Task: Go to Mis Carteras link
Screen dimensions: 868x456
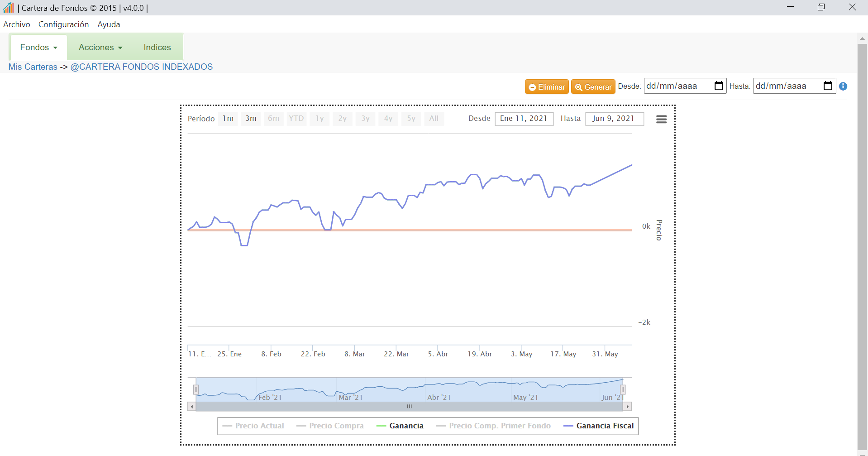Action: pos(33,67)
